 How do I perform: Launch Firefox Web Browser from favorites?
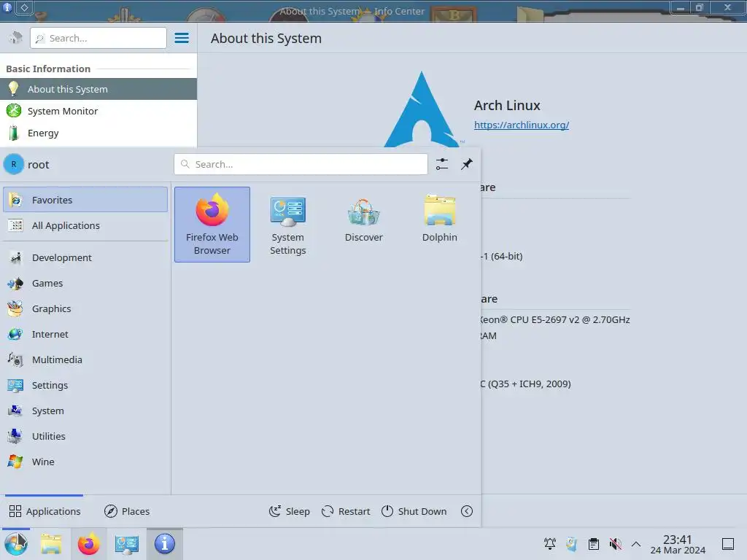coord(212,225)
